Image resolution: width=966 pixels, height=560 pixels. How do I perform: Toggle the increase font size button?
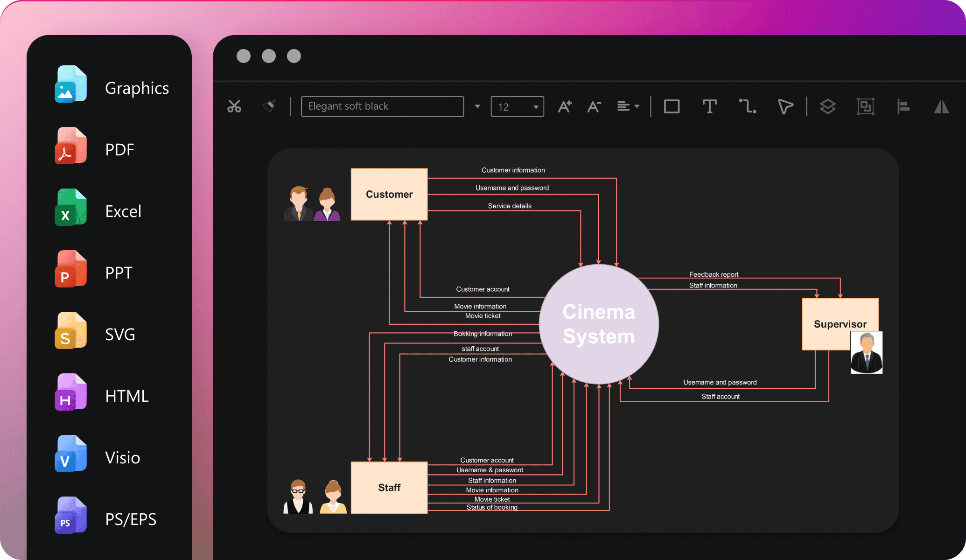[x=565, y=106]
